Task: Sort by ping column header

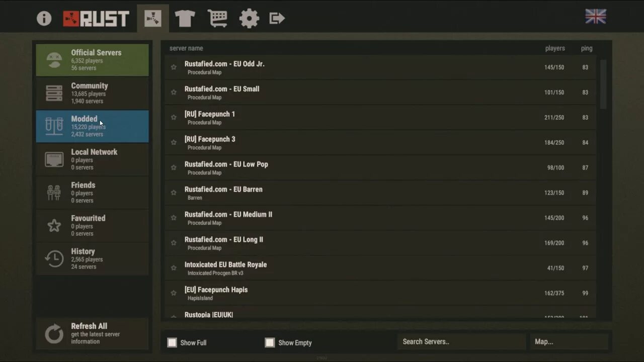Action: pos(587,48)
